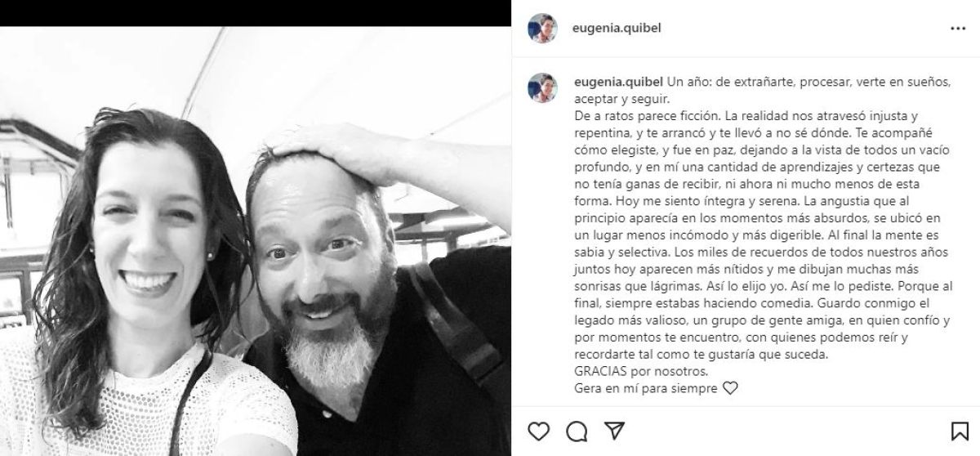Viewport: 980px width, 456px height.
Task: Click the bold eugenia.quibel username in caption
Action: [x=619, y=82]
